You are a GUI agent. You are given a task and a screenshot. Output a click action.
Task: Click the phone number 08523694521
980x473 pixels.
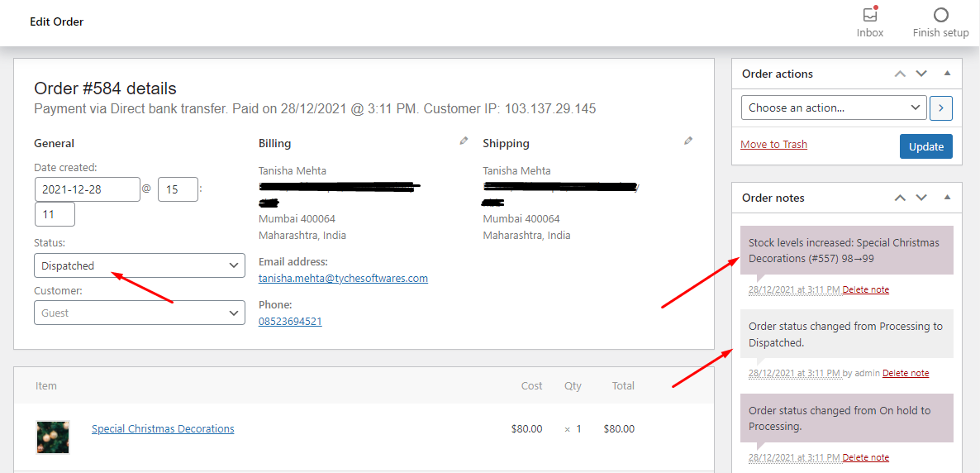tap(290, 321)
